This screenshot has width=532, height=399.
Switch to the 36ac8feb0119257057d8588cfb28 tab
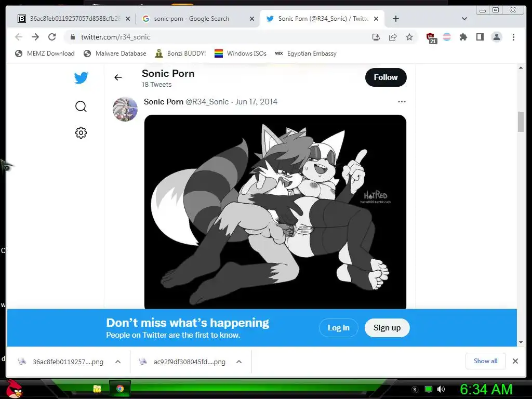[70, 19]
